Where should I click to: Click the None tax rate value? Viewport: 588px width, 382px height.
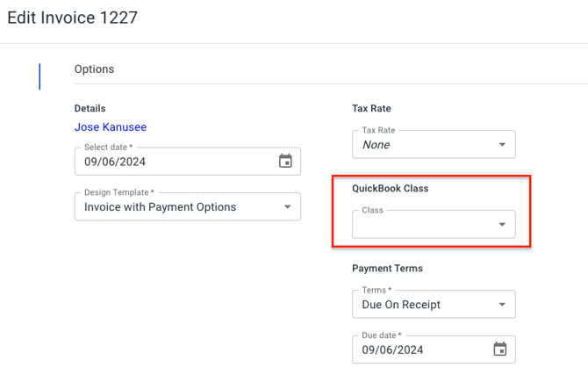376,145
